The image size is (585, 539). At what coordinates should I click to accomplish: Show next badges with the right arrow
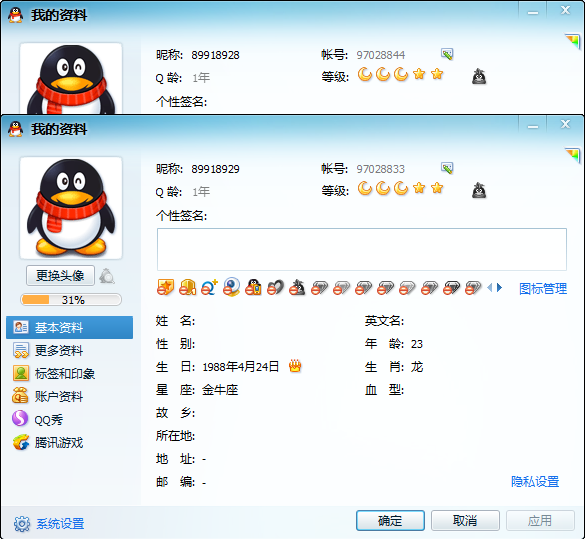[x=500, y=288]
